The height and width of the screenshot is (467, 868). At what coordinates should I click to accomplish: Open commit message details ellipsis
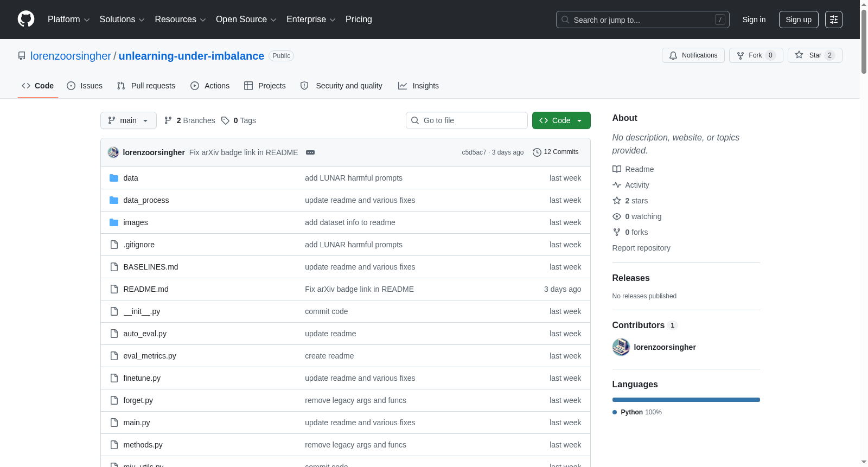tap(310, 152)
